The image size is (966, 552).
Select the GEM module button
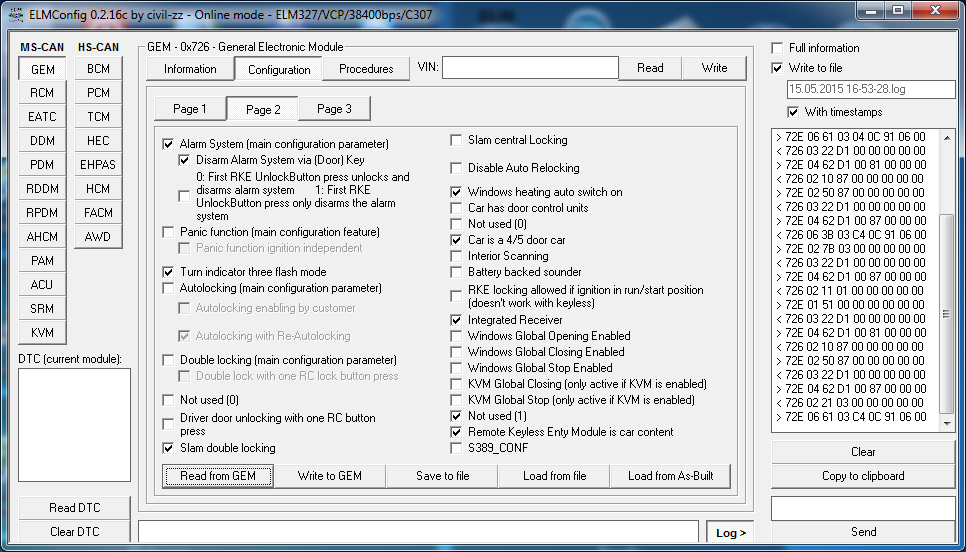tap(42, 69)
